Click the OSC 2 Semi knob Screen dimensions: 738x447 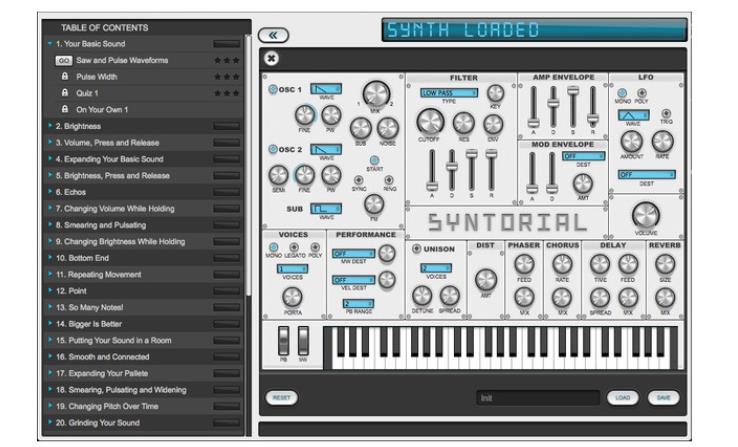click(x=278, y=175)
